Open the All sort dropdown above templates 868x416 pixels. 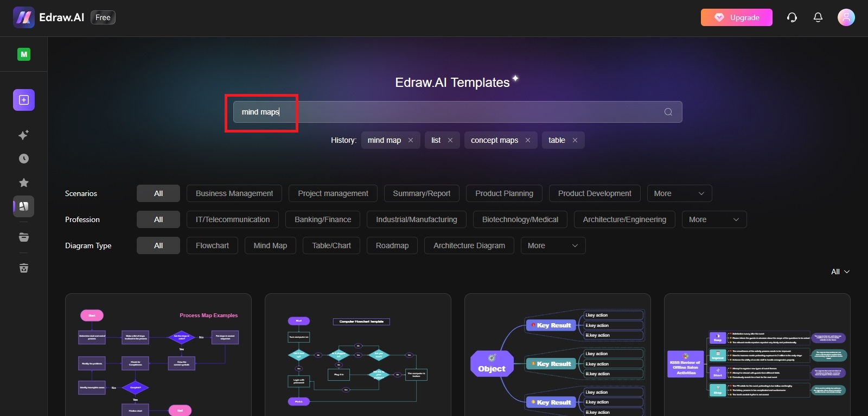click(840, 272)
